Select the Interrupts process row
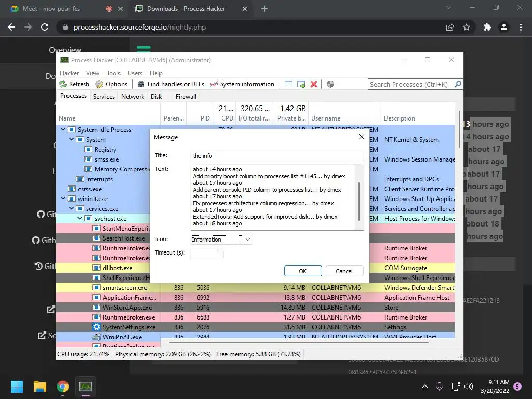 coord(255,179)
